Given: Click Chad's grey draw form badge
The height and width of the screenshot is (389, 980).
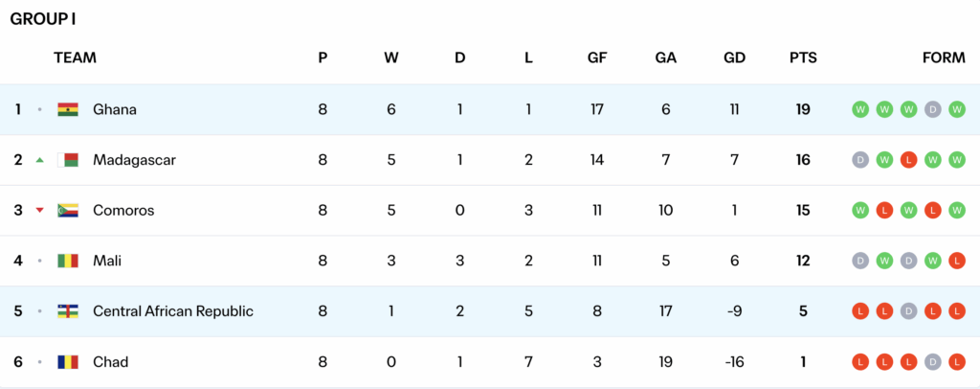Looking at the screenshot, I should [x=933, y=362].
